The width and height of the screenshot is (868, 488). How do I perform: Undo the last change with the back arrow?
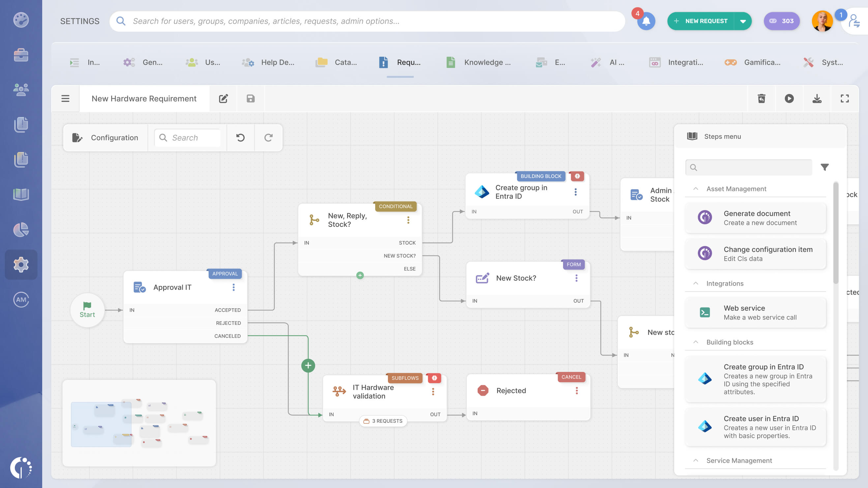(240, 137)
